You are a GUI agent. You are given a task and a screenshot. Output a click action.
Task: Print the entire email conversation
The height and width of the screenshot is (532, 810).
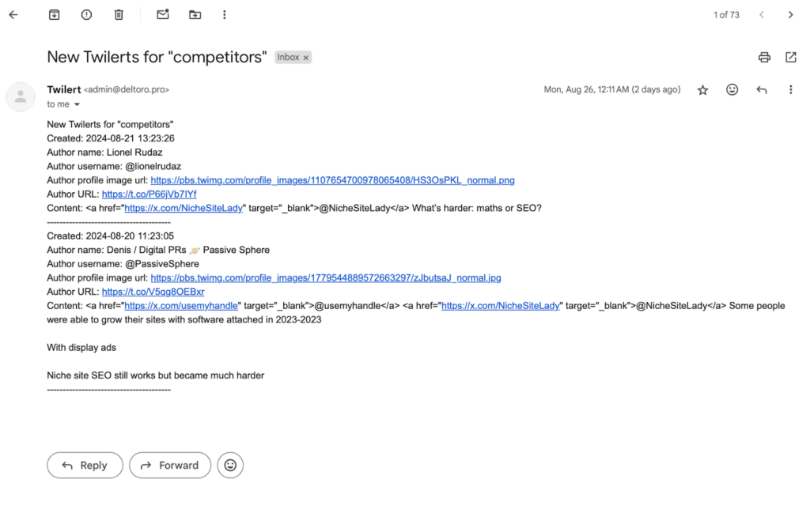[x=764, y=57]
